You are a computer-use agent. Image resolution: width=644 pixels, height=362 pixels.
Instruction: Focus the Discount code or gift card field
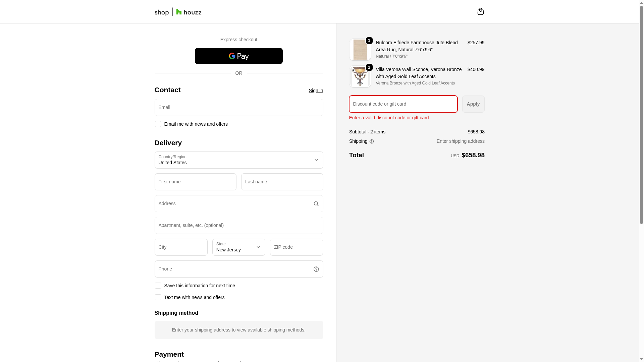pyautogui.click(x=403, y=104)
